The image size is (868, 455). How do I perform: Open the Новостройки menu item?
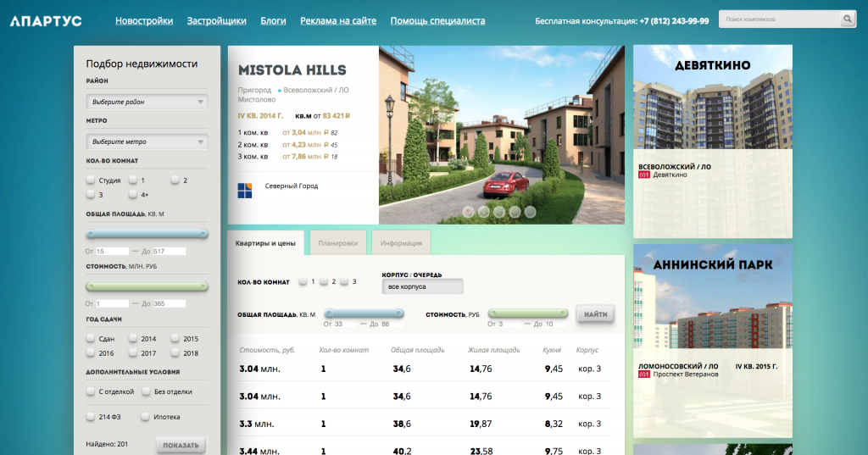tap(144, 21)
